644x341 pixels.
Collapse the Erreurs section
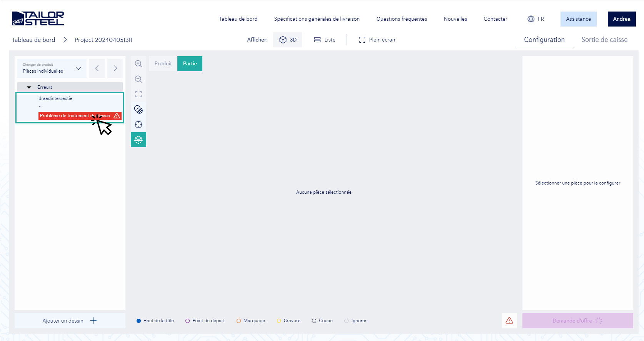tap(29, 87)
